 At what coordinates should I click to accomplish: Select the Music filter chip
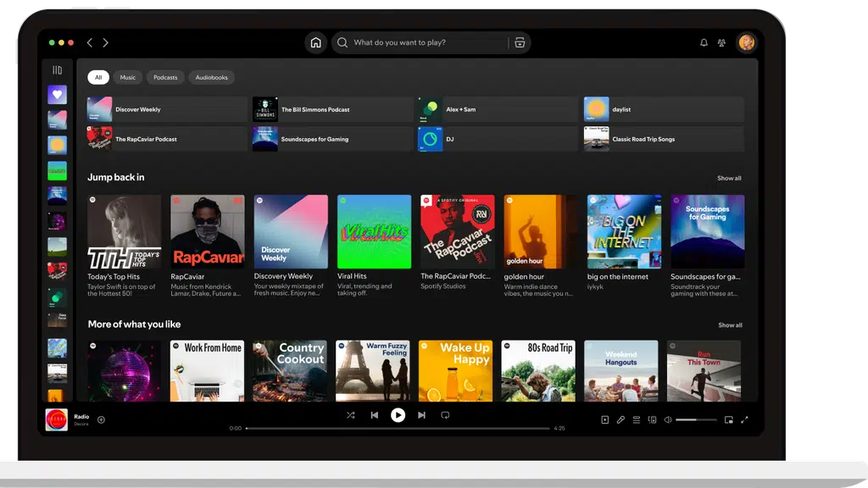(x=127, y=77)
